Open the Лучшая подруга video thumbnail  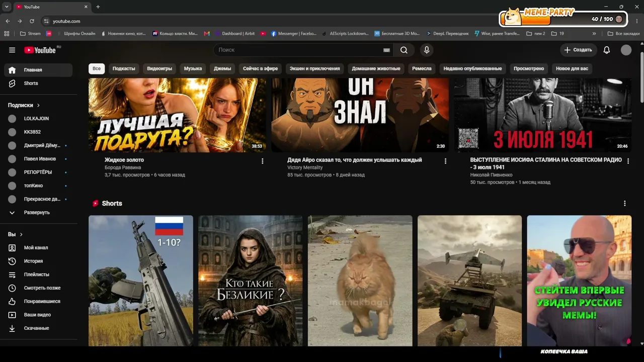[177, 115]
